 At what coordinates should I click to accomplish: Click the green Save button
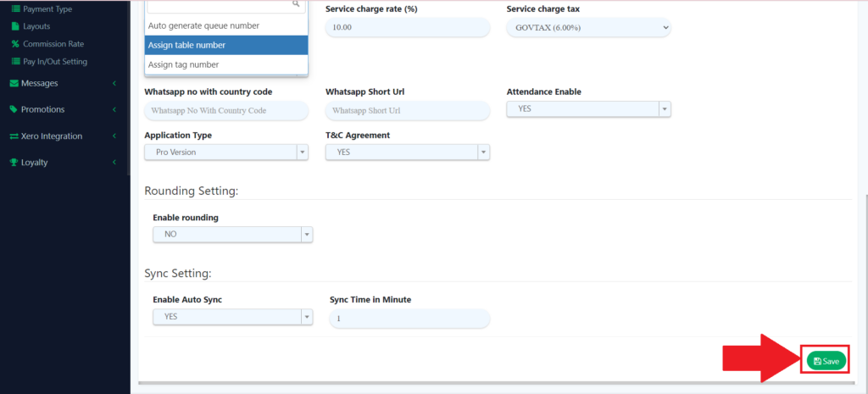[x=826, y=361]
